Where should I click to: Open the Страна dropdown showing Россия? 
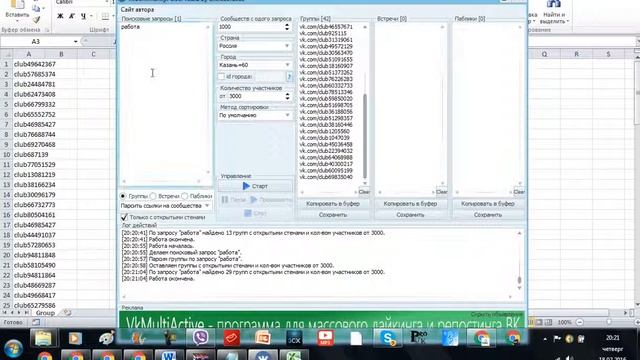255,46
